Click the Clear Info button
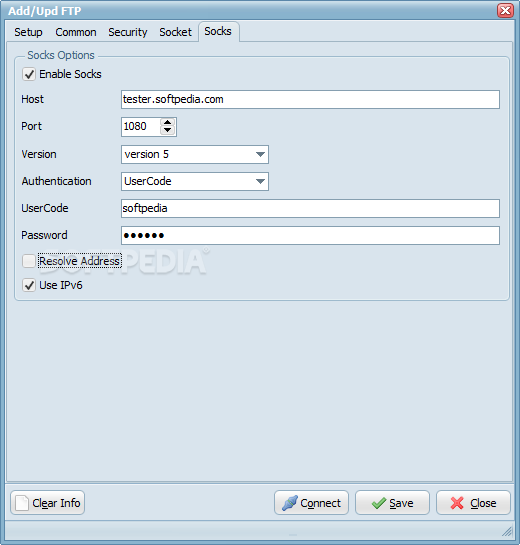The height and width of the screenshot is (545, 520). pyautogui.click(x=48, y=503)
